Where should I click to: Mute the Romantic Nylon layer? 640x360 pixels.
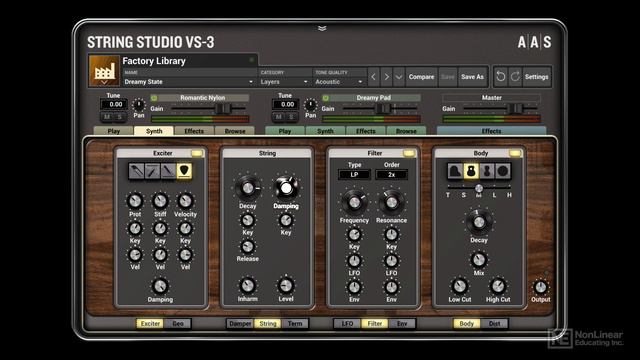coord(107,117)
